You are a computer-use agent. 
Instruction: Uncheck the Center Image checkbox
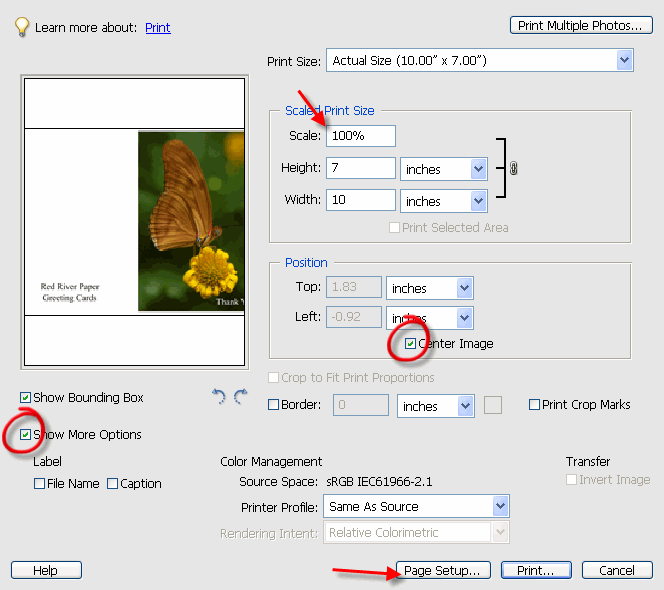pos(411,344)
